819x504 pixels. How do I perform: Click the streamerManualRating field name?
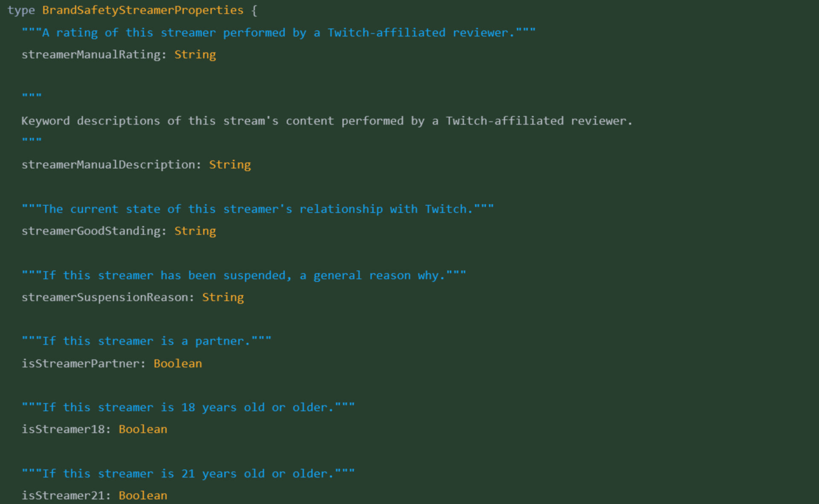[91, 55]
